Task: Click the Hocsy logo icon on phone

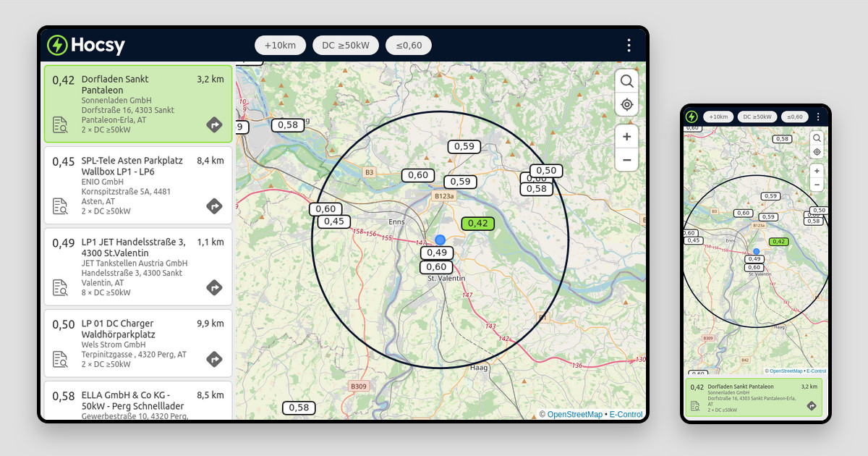Action: (692, 117)
